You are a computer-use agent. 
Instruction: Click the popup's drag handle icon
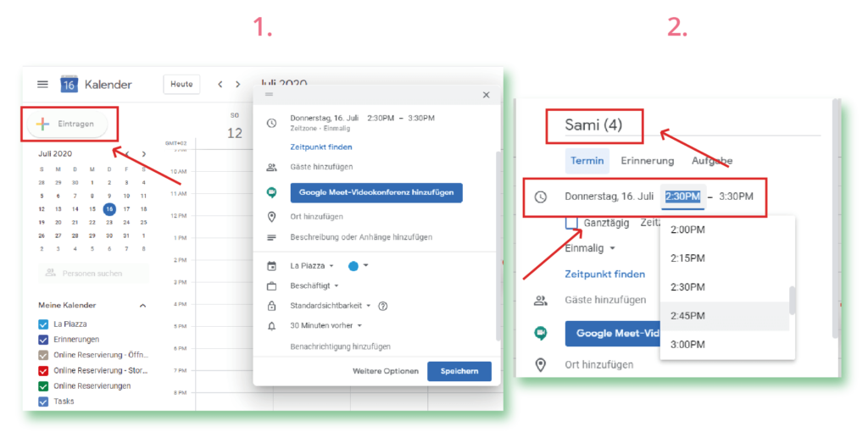(x=269, y=95)
